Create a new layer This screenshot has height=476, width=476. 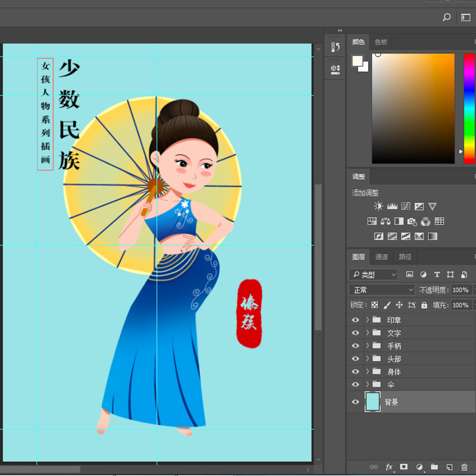[x=449, y=467]
